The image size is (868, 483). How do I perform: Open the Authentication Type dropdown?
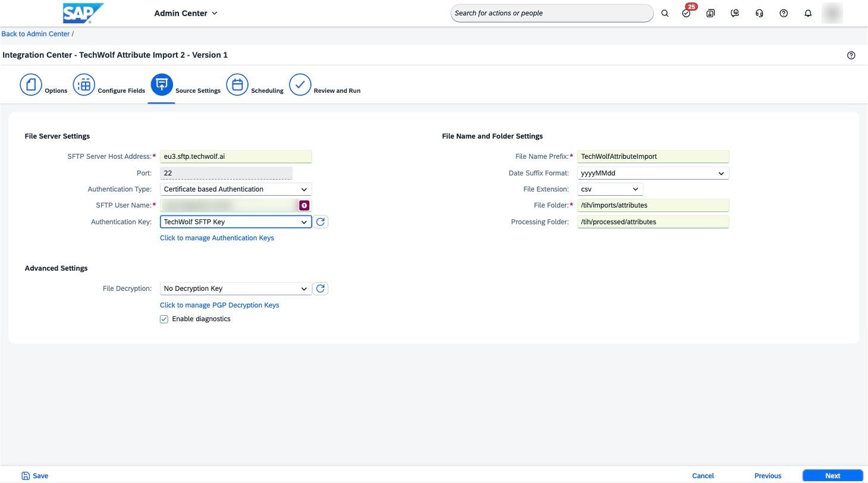click(236, 189)
